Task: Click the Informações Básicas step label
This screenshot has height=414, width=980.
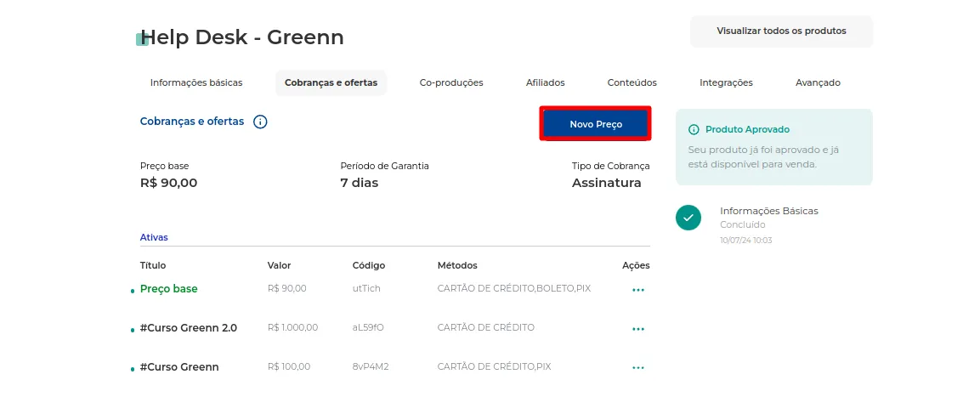Action: [768, 211]
